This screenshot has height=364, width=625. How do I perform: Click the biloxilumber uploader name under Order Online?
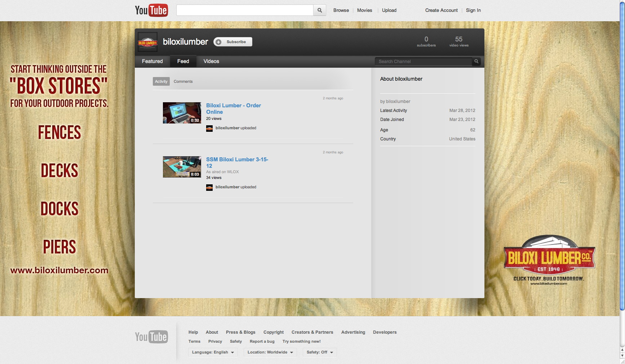(x=227, y=128)
